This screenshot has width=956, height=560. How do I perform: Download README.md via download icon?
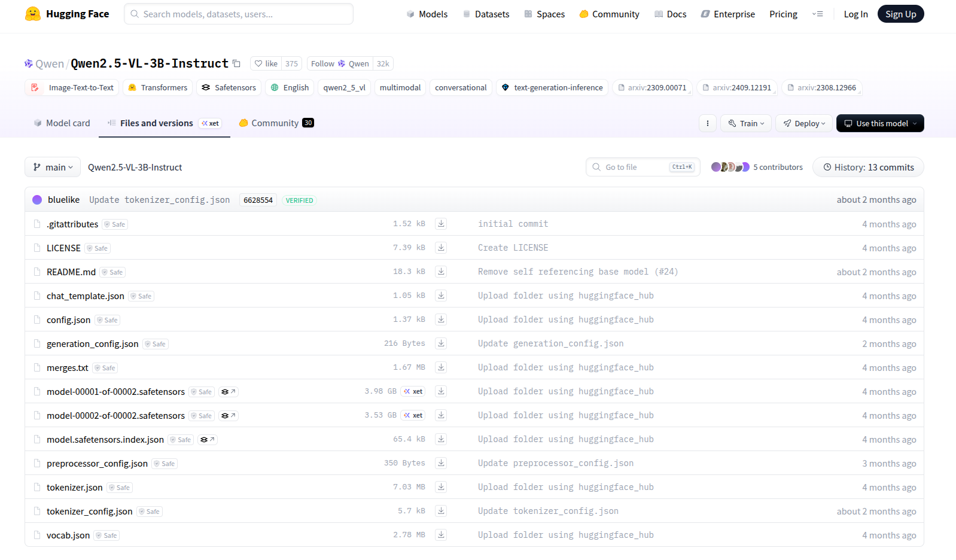441,272
